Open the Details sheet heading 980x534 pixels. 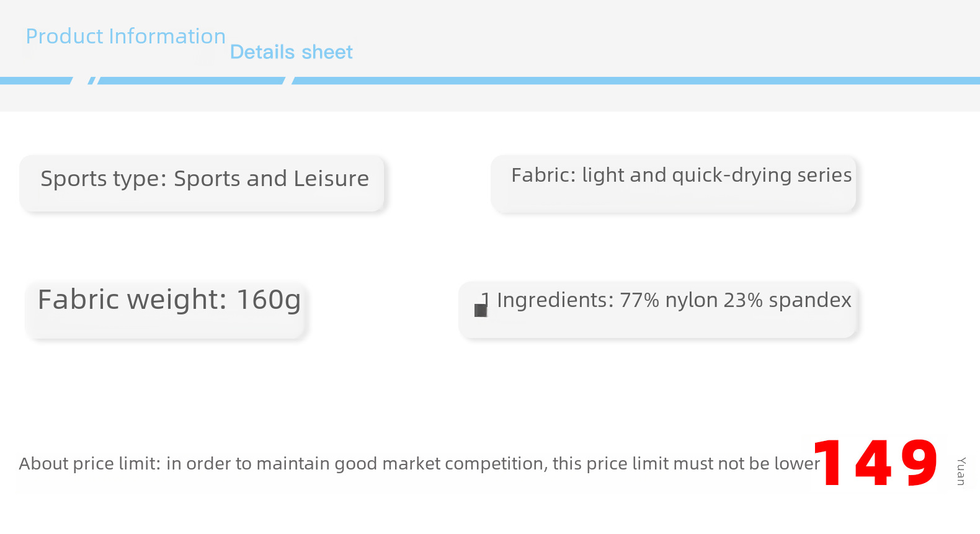(x=291, y=52)
